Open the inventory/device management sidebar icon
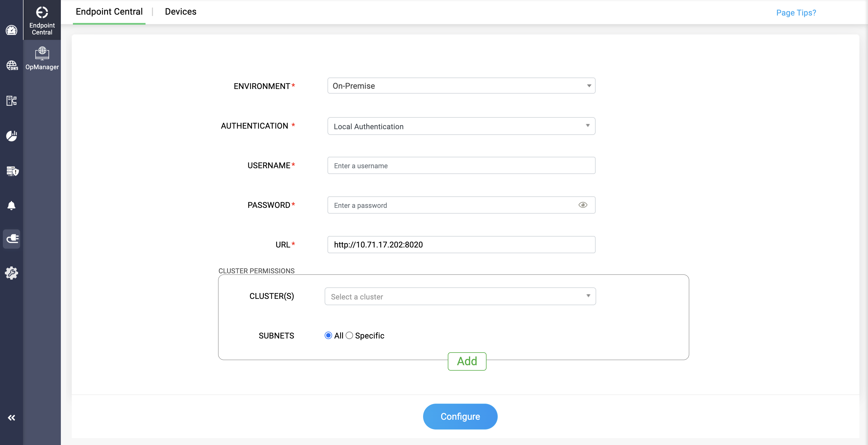The width and height of the screenshot is (868, 445). (11, 100)
